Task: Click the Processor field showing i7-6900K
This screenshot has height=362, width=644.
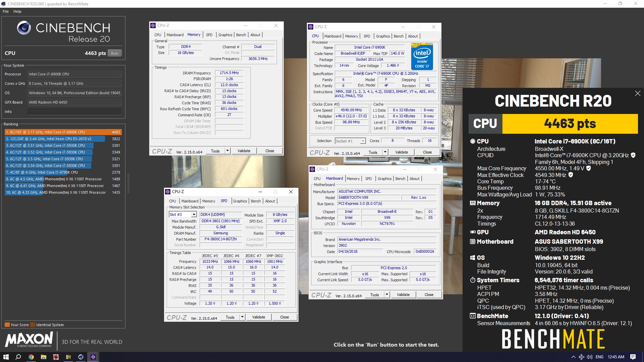Action: point(74,74)
